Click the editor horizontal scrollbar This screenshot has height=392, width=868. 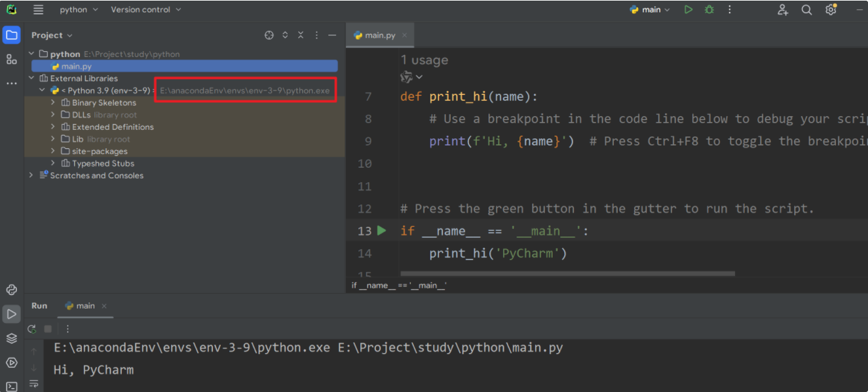click(567, 273)
